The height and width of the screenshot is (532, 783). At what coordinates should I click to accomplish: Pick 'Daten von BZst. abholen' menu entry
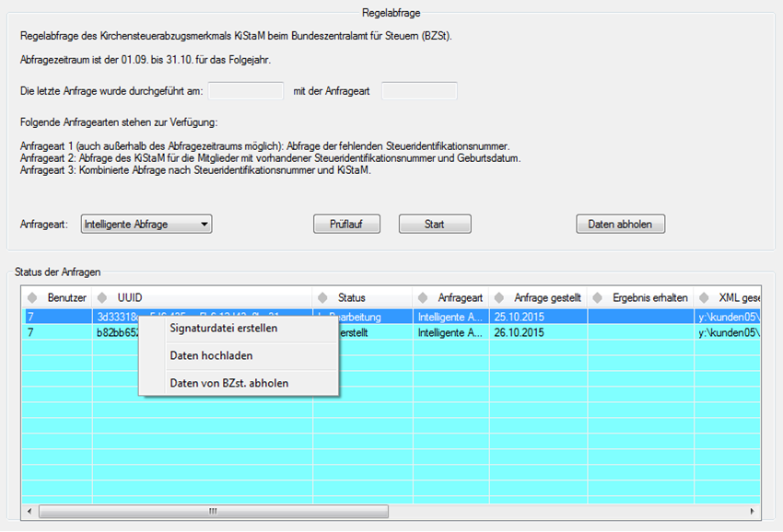pos(229,383)
